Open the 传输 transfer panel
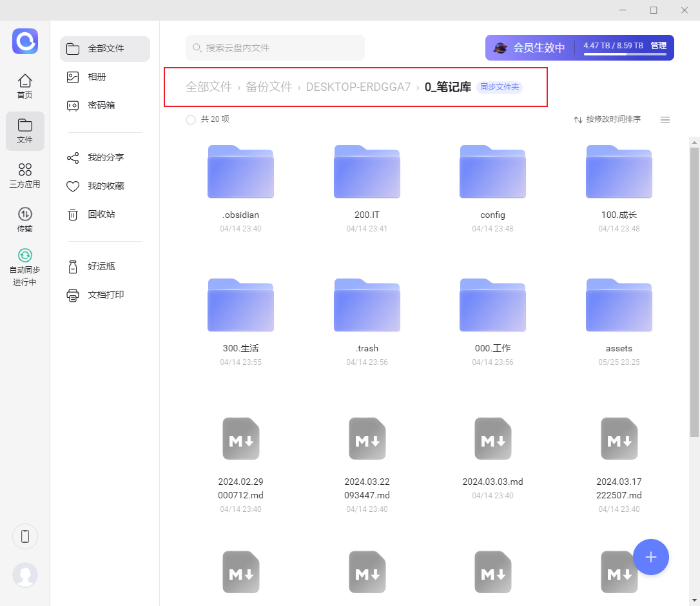 [24, 219]
